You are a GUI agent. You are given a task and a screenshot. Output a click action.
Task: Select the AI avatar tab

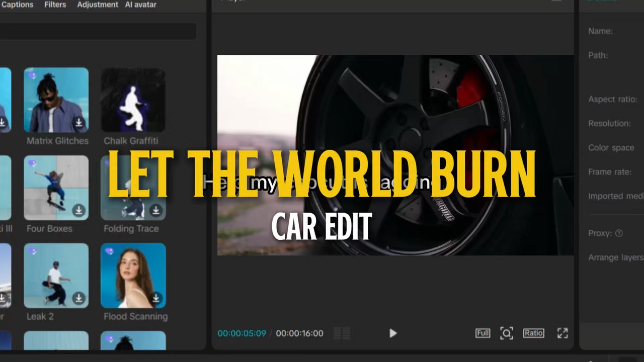tap(141, 5)
